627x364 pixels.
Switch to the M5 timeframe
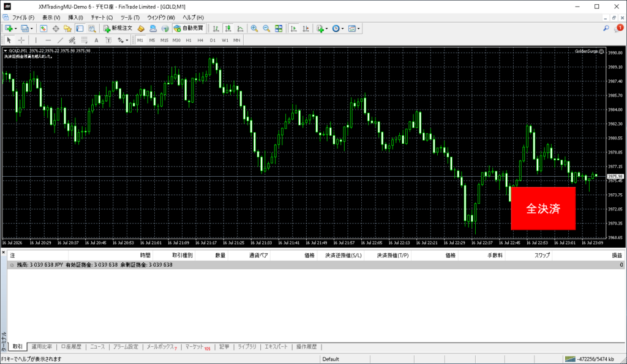pos(152,40)
